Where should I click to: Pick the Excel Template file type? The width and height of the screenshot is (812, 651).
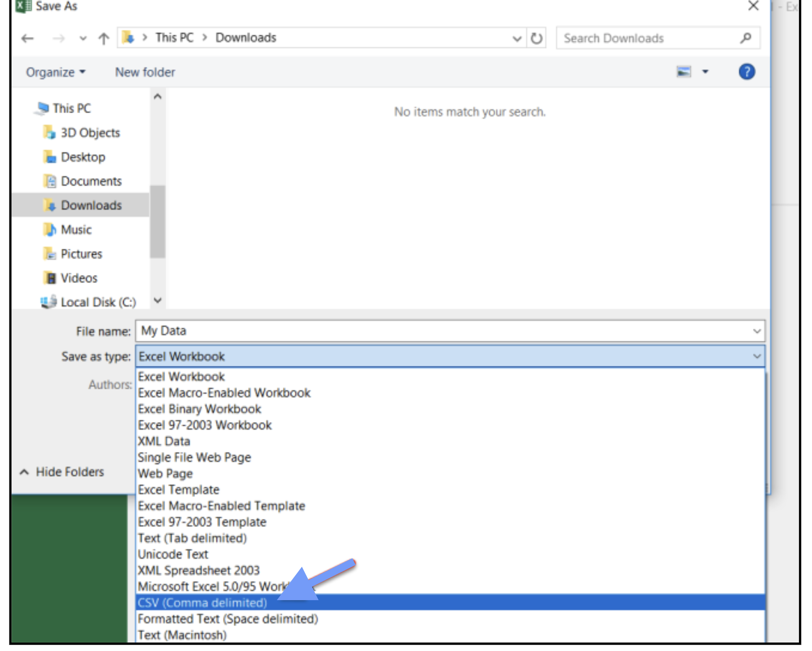tap(450, 489)
